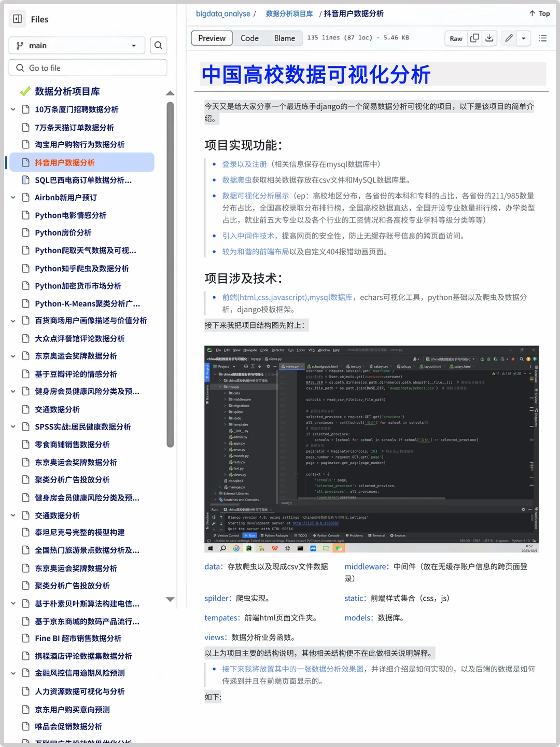
Task: Collapse the Files side panel
Action: point(18,19)
